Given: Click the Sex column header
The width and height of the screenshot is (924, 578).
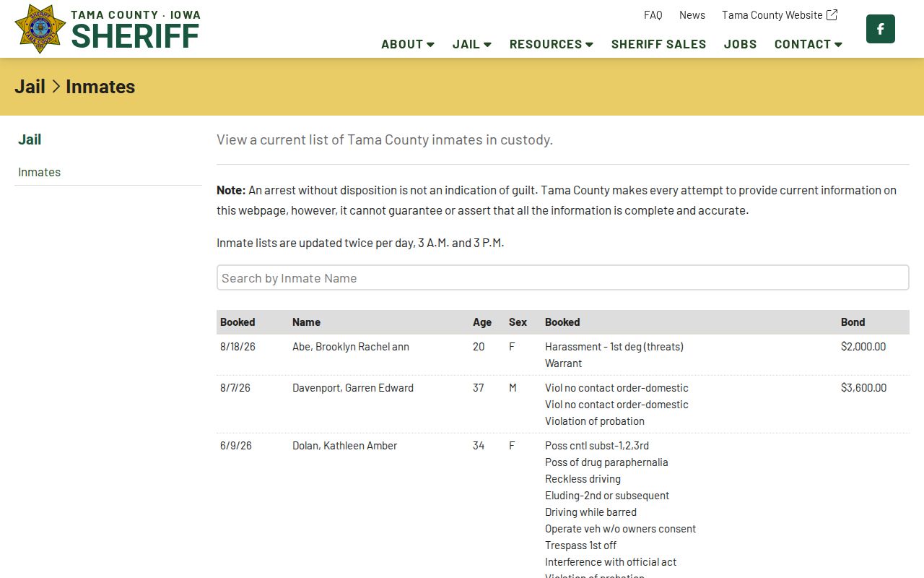Looking at the screenshot, I should [518, 322].
